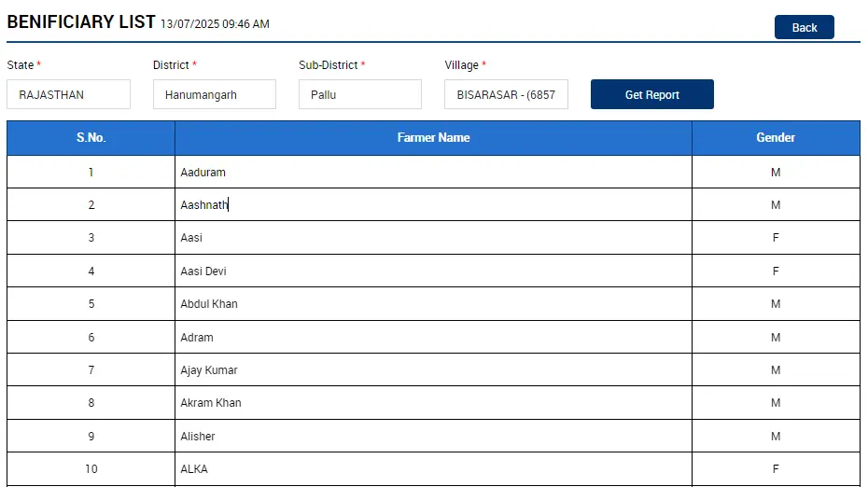Click serial number 3 cell
This screenshot has height=487, width=868.
tap(91, 237)
